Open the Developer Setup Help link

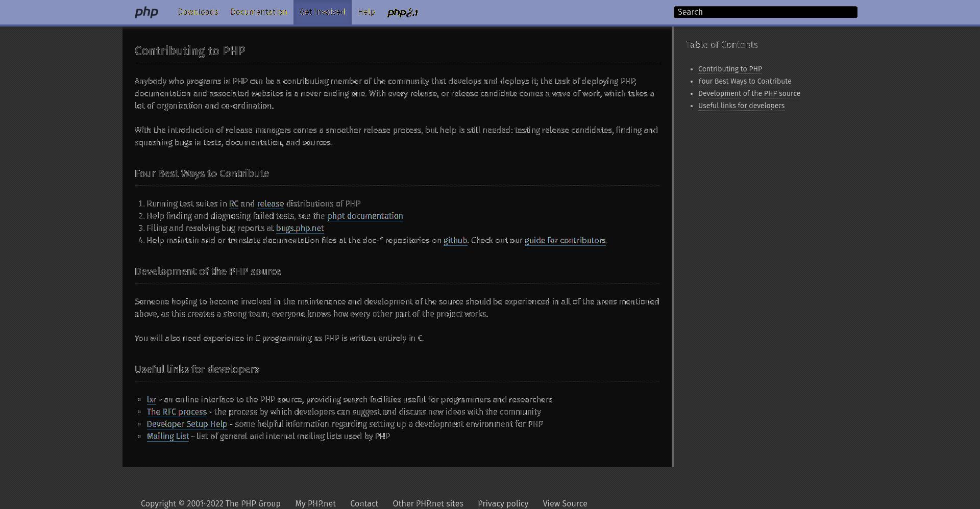click(x=187, y=424)
